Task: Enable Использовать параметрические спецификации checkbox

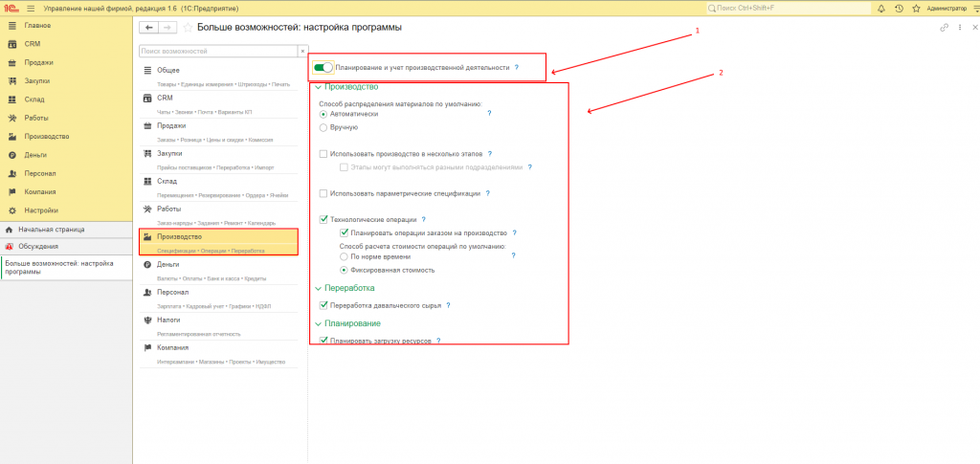Action: click(x=323, y=193)
